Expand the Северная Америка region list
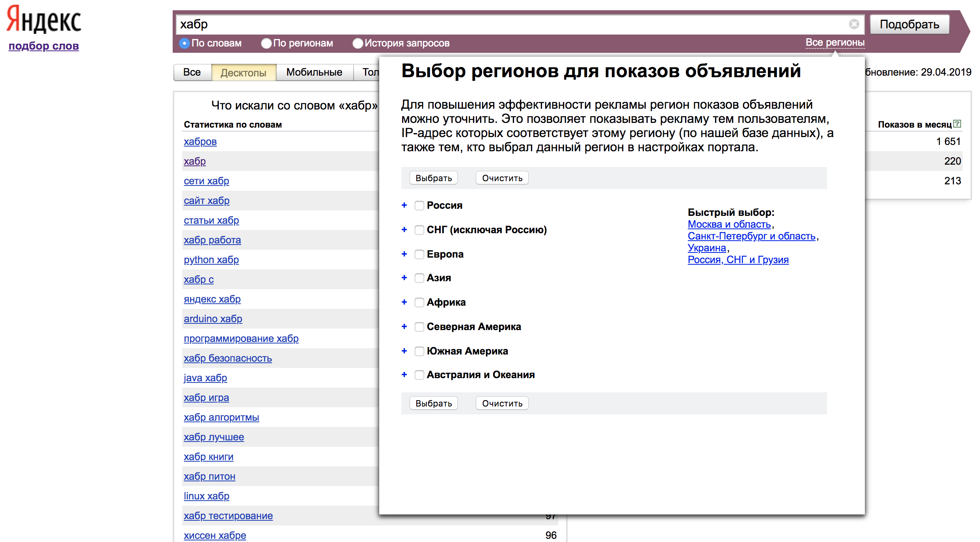Image resolution: width=980 pixels, height=542 pixels. click(x=404, y=327)
